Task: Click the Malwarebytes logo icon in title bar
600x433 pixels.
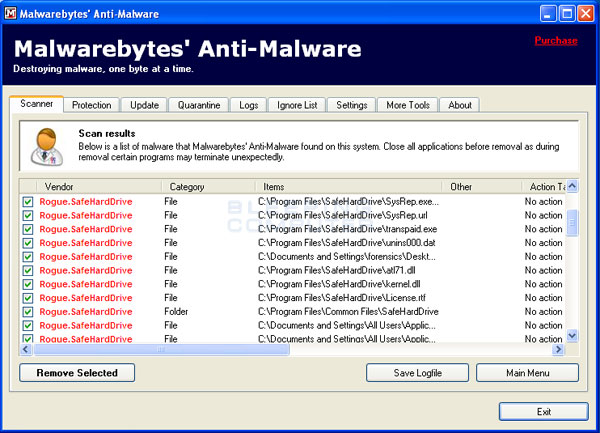Action: click(x=10, y=13)
